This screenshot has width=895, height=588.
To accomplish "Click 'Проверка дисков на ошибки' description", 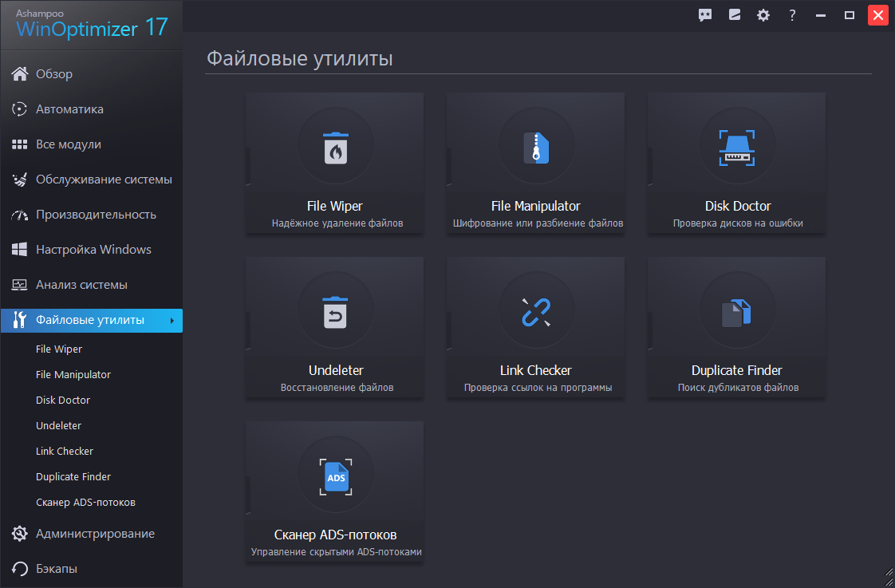I will pyautogui.click(x=738, y=223).
